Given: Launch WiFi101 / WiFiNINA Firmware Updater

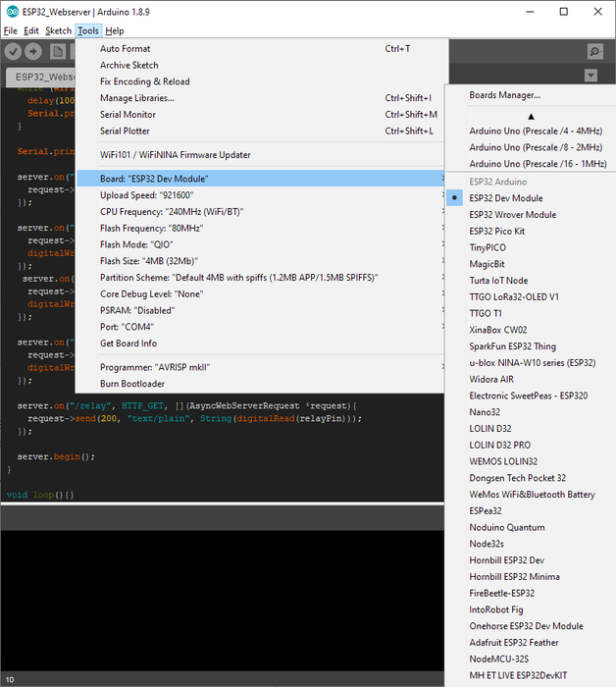Looking at the screenshot, I should [x=261, y=155].
